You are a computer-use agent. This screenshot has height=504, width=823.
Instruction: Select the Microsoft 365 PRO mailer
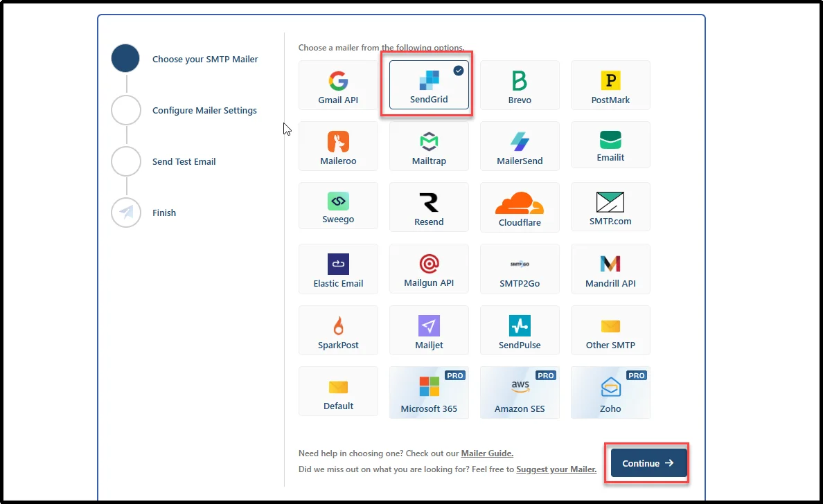pyautogui.click(x=429, y=393)
